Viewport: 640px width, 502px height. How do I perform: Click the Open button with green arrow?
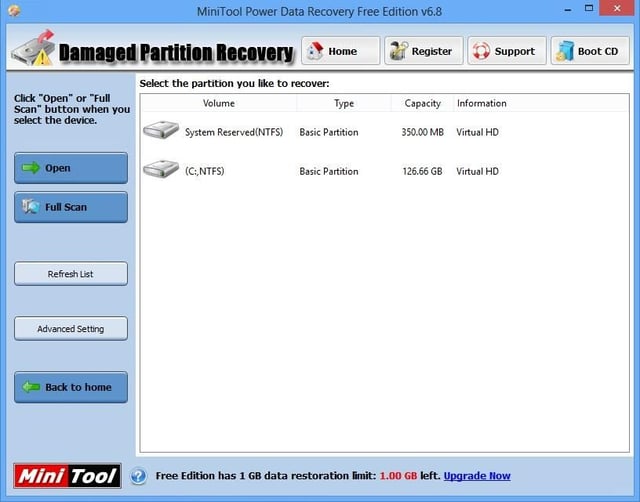tap(71, 168)
